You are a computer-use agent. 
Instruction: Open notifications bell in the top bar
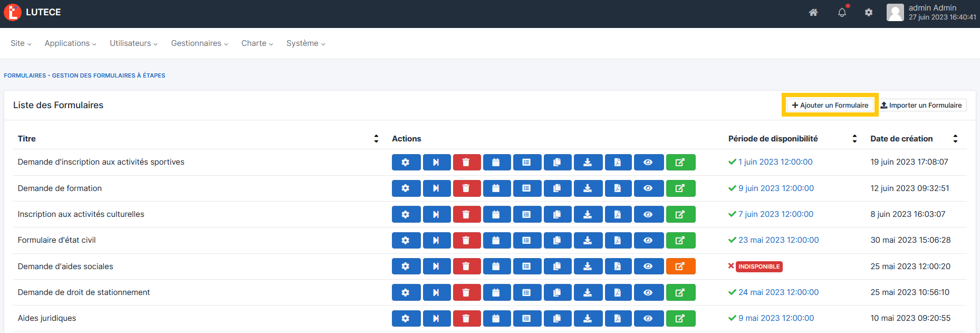click(842, 13)
